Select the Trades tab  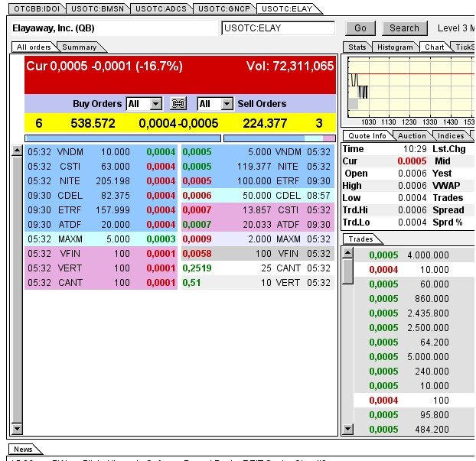tap(360, 239)
